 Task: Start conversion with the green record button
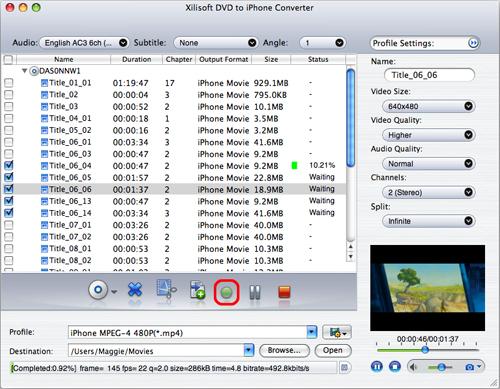pyautogui.click(x=227, y=292)
